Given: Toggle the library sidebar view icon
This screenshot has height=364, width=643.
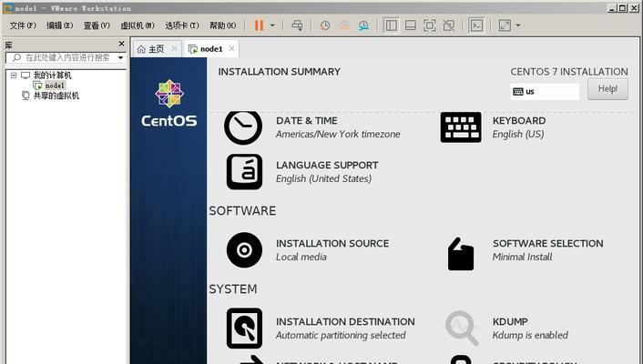Looking at the screenshot, I should click(x=391, y=25).
